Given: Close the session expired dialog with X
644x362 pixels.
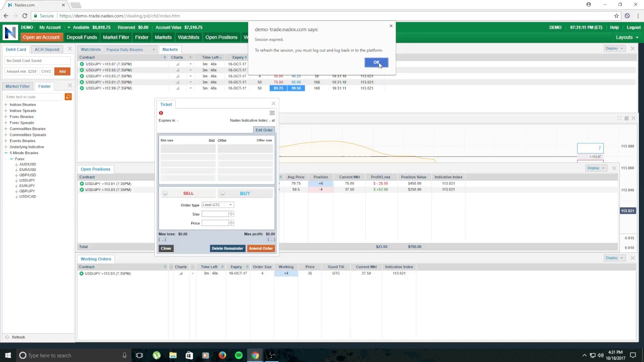Looking at the screenshot, I should click(x=391, y=26).
